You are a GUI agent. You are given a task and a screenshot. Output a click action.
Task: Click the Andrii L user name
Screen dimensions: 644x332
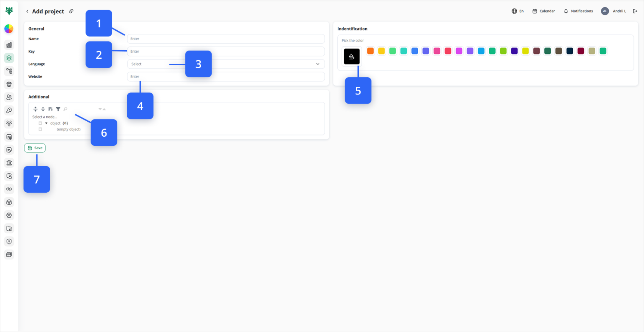pyautogui.click(x=619, y=11)
